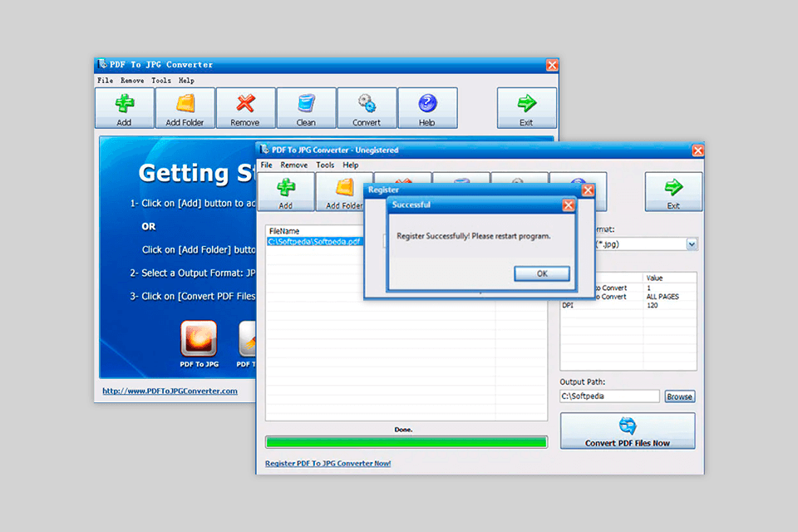Viewport: 798px width, 532px height.
Task: Confirm the Successful dialog with OK
Action: (x=541, y=273)
